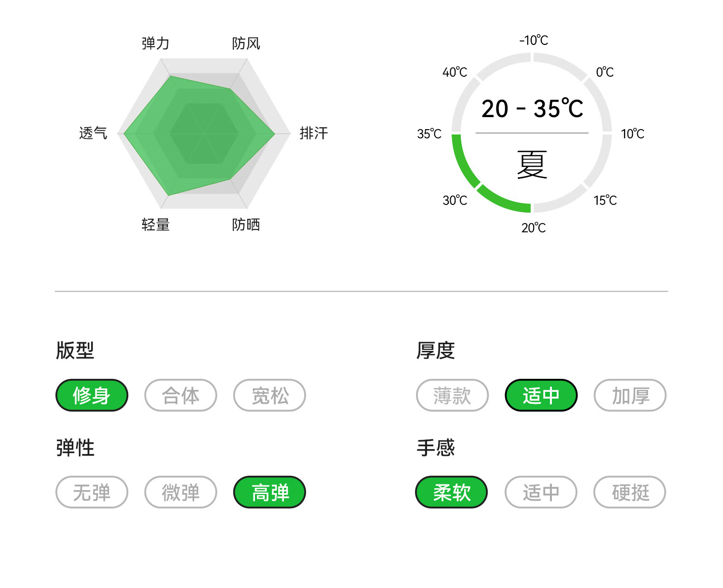Click the 夏 season character in dial
This screenshot has height=588, width=723.
(x=532, y=164)
